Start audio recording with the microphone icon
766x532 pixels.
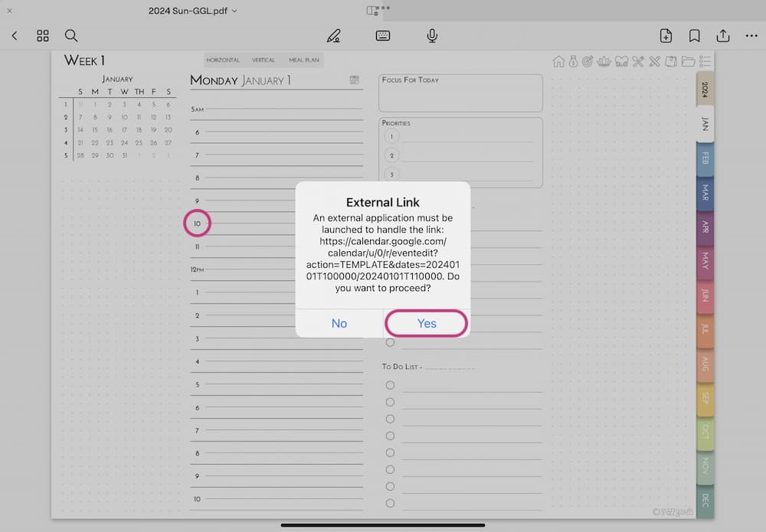pos(432,36)
